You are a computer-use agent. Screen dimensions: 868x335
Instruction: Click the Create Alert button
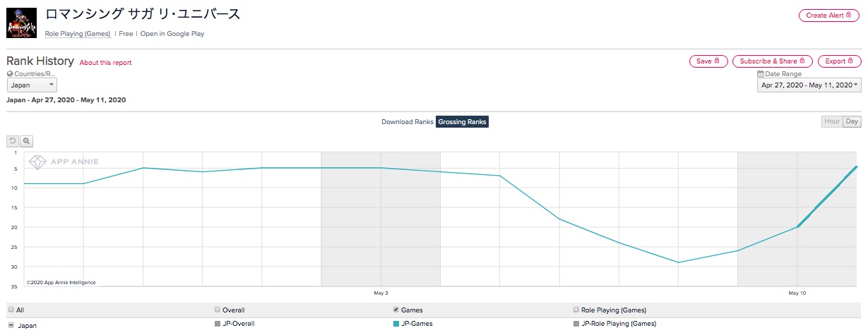pyautogui.click(x=830, y=16)
